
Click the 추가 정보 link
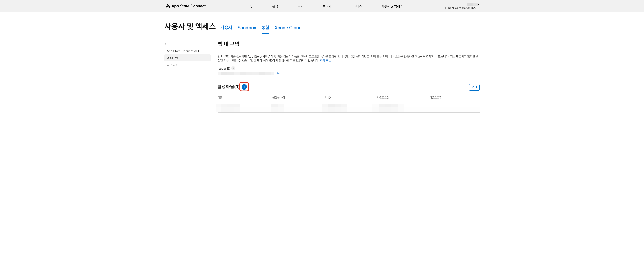click(325, 61)
